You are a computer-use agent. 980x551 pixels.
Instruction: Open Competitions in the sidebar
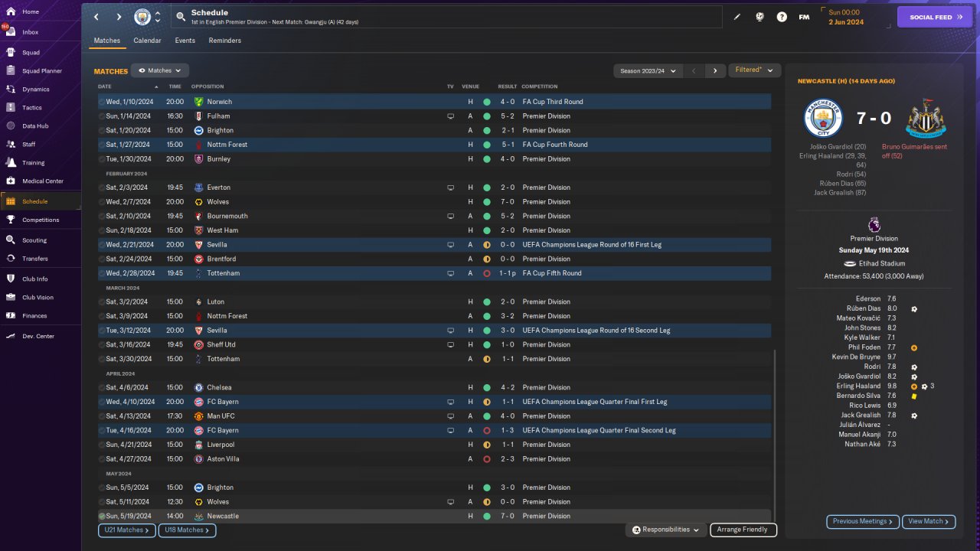click(41, 220)
